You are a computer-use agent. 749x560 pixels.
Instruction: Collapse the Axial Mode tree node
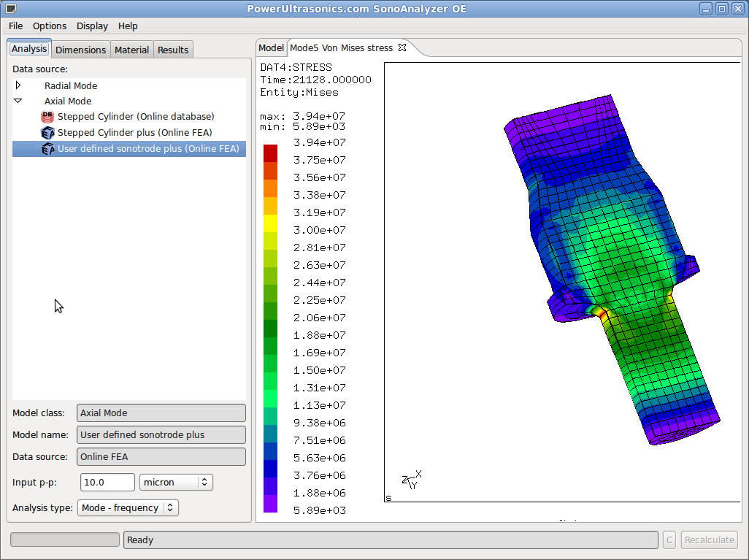click(18, 101)
